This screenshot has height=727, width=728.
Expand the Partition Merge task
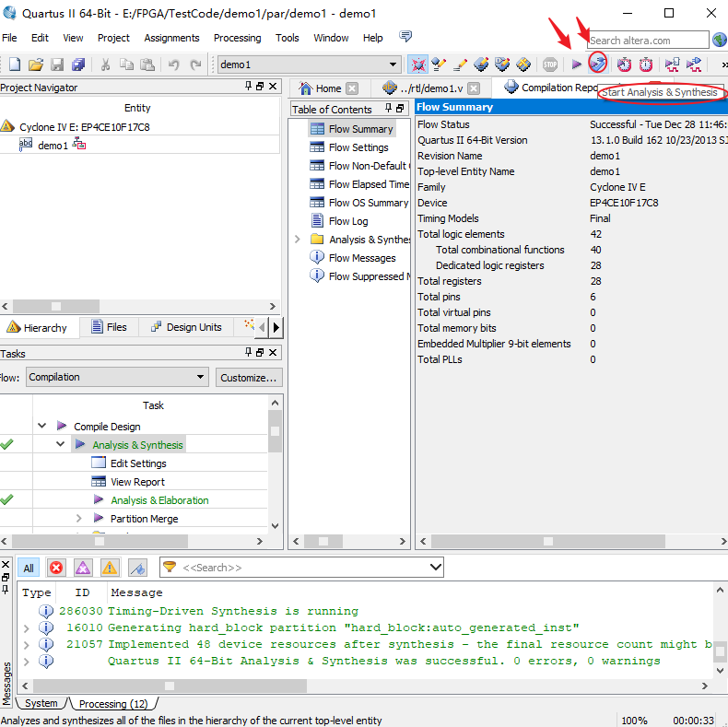pos(78,519)
